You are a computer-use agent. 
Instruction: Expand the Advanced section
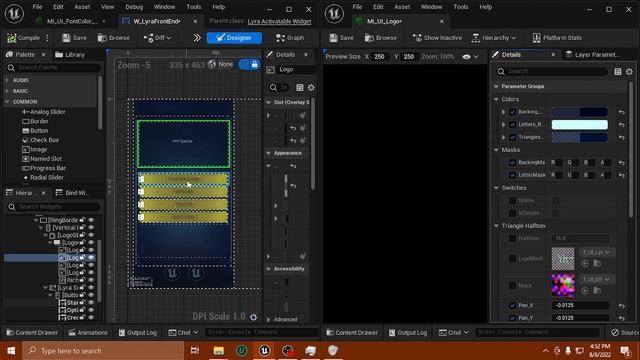pyautogui.click(x=269, y=320)
